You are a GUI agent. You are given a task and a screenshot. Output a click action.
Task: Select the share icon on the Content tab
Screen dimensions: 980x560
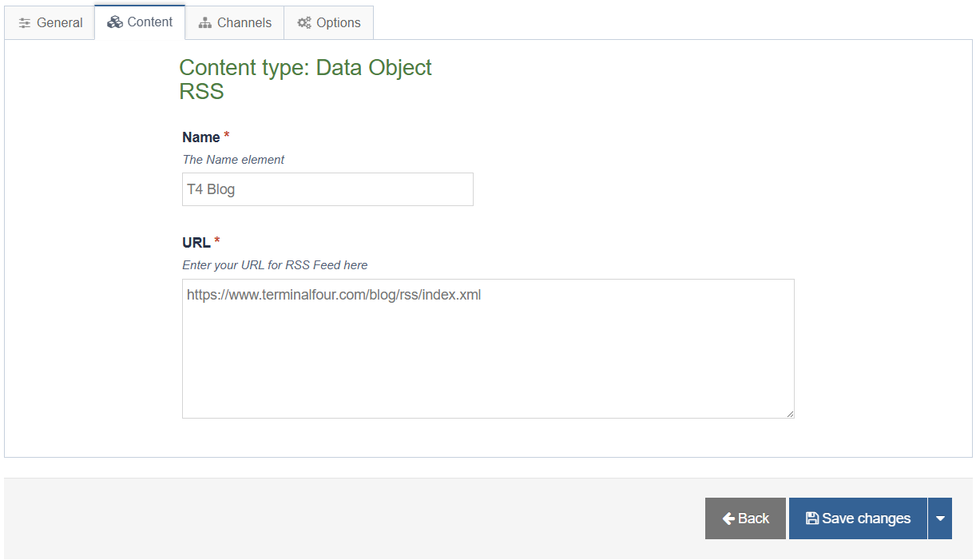pos(114,22)
